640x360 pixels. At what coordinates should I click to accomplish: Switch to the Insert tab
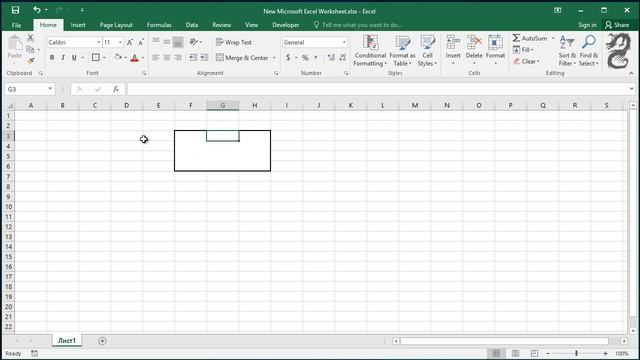[78, 25]
